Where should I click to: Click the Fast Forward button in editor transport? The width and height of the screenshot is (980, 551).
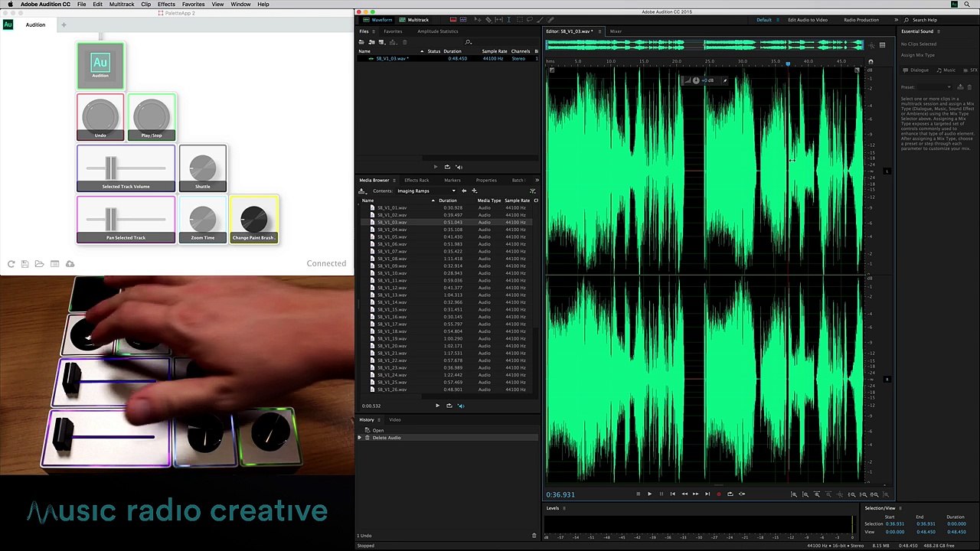point(695,494)
